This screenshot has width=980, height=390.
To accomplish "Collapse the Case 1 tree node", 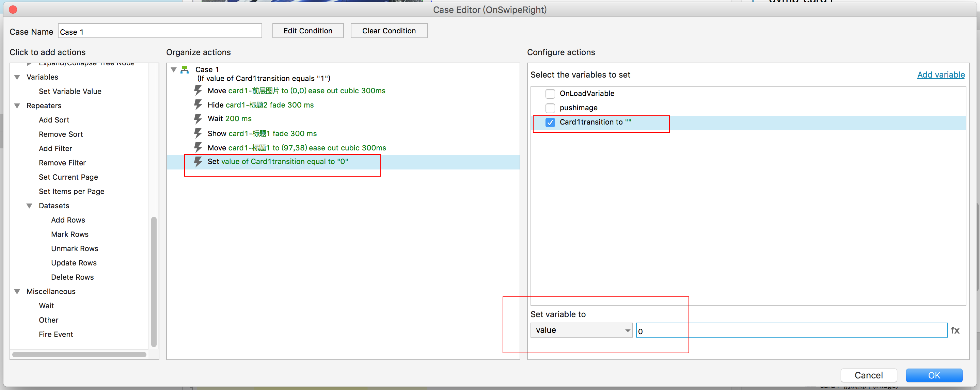I will tap(173, 69).
